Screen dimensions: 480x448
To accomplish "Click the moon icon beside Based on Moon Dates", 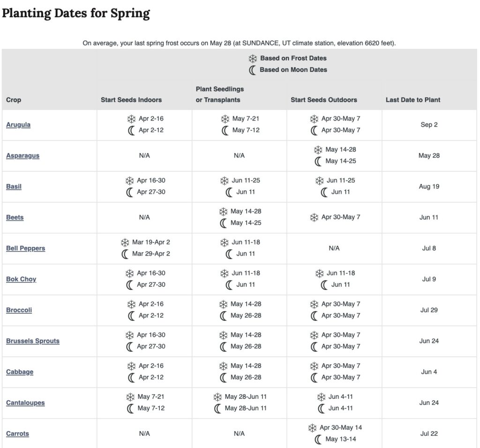I will [x=253, y=70].
